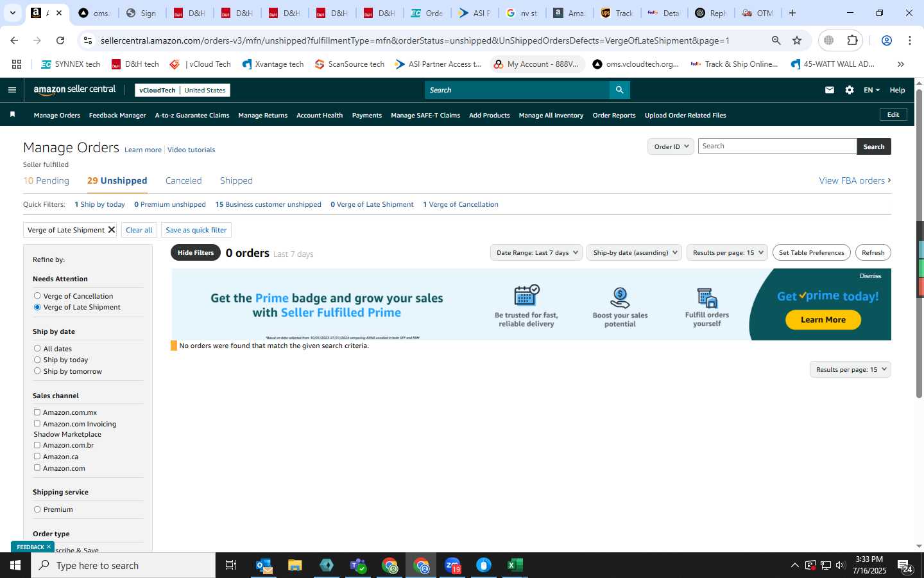Click the Order ID search input field
This screenshot has height=578, width=924.
777,146
